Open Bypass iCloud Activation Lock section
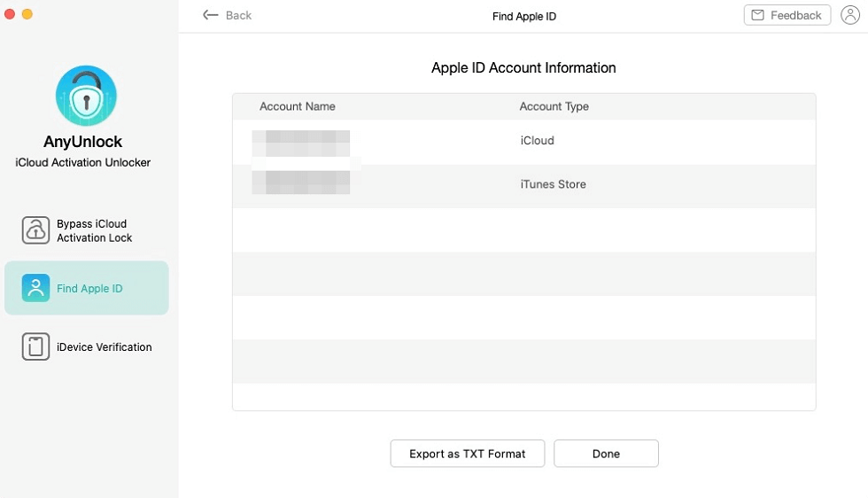The height and width of the screenshot is (498, 868). click(94, 230)
